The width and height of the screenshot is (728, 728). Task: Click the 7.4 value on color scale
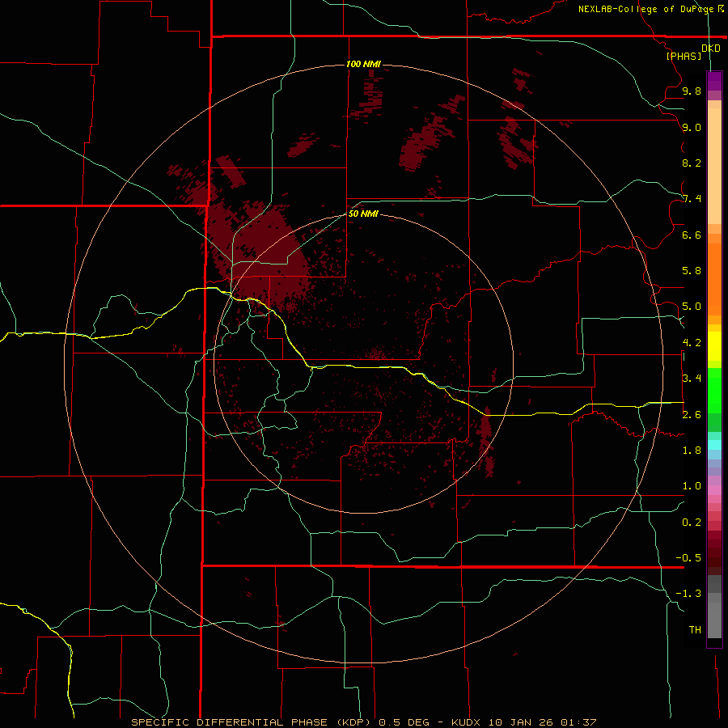pos(692,199)
